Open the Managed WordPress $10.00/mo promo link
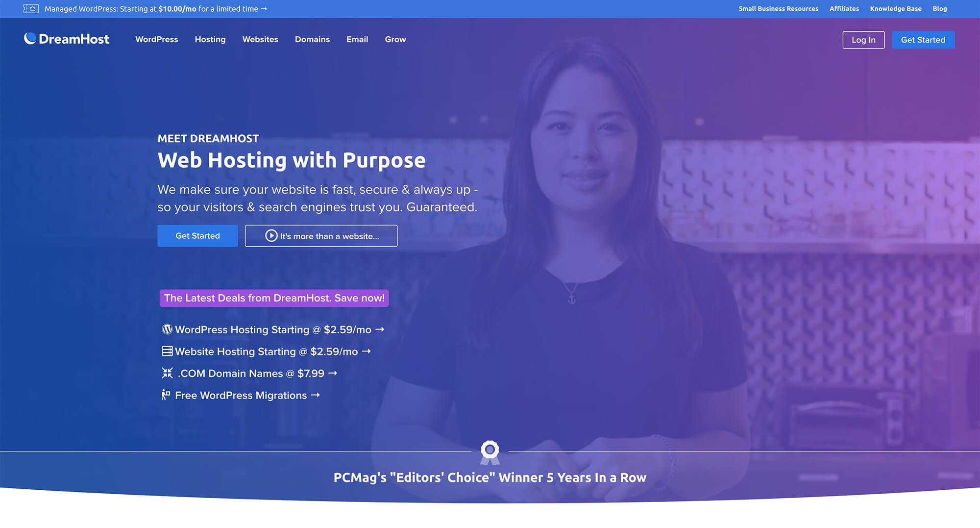This screenshot has height=528, width=980. [x=156, y=9]
